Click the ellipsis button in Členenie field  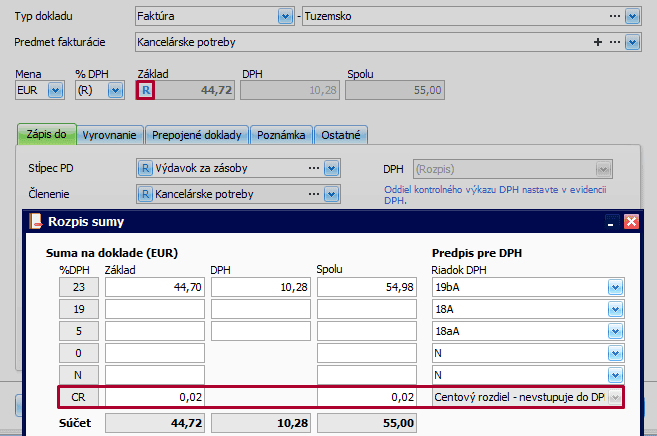(314, 193)
